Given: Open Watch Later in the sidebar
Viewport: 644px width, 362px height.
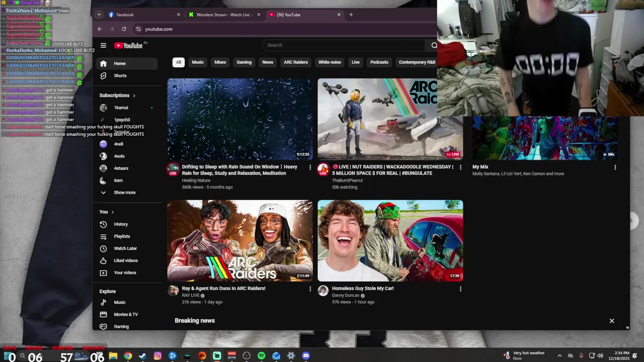Looking at the screenshot, I should 127,248.
